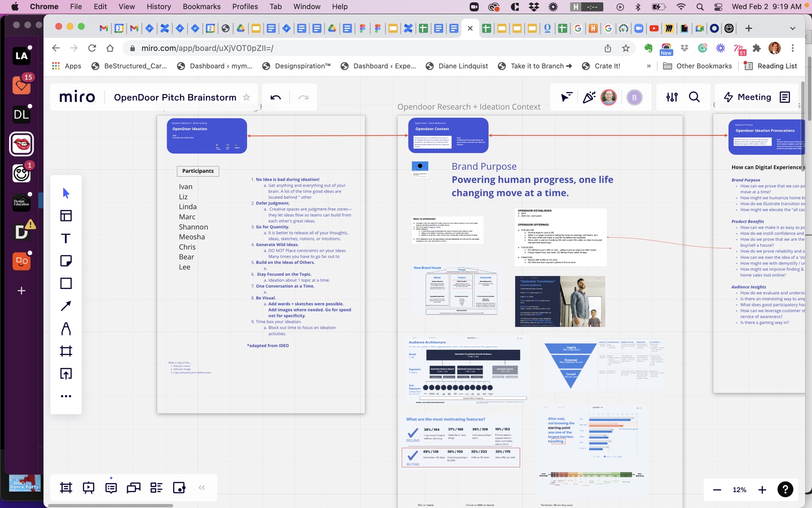Start presentation mode from bottom toolbar

[88, 488]
